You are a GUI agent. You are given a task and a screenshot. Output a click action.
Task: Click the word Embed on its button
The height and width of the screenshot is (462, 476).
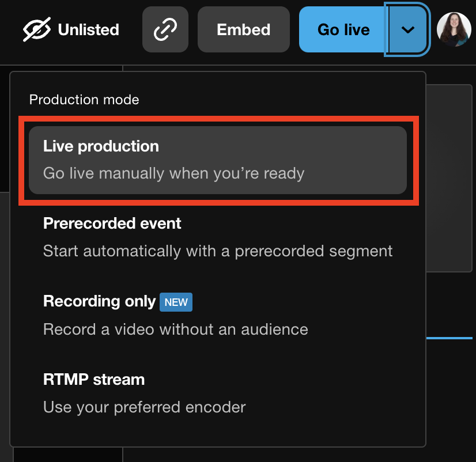click(243, 30)
